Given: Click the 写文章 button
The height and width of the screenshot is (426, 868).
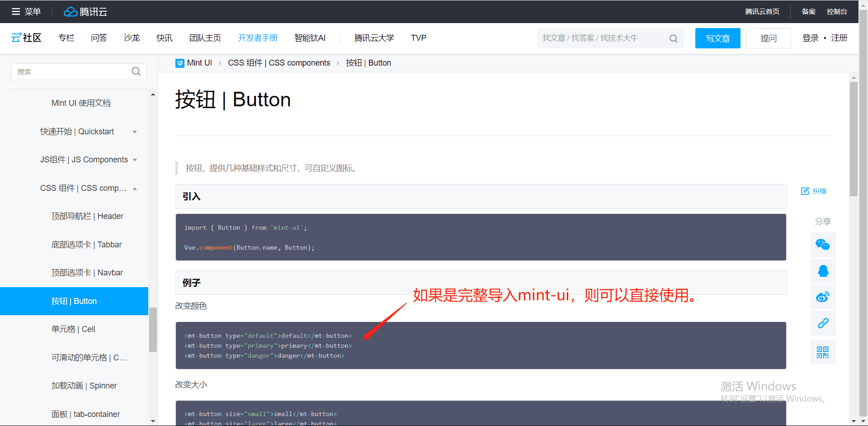Looking at the screenshot, I should click(x=717, y=38).
